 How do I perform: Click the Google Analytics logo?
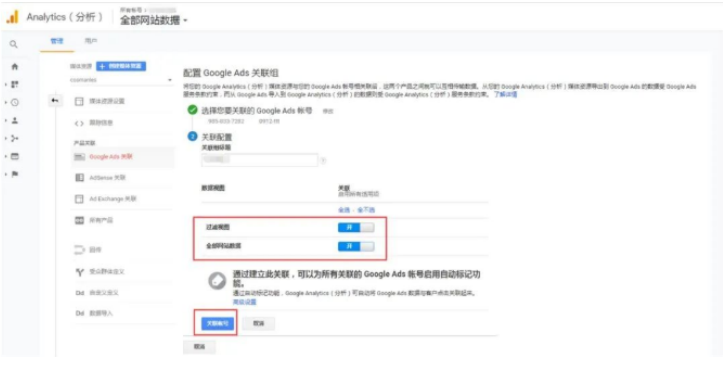click(12, 17)
